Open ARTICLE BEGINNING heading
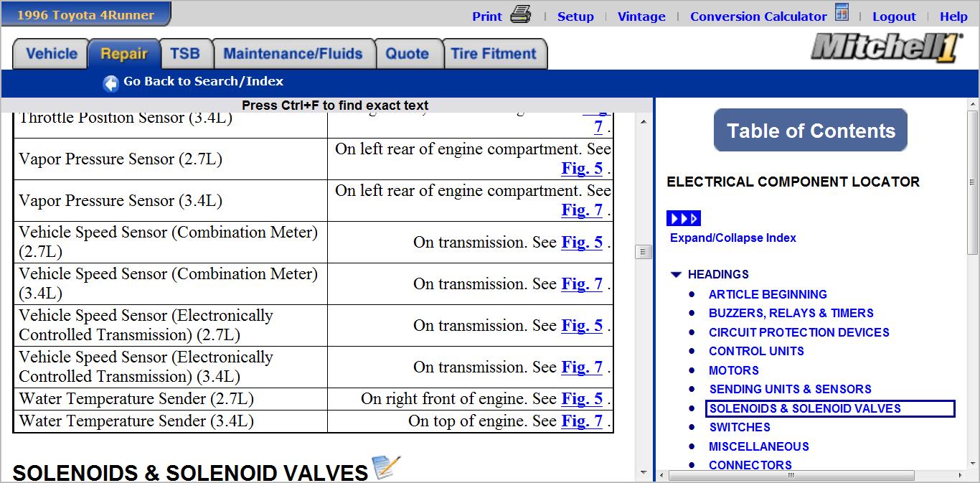Image resolution: width=980 pixels, height=483 pixels. (768, 294)
